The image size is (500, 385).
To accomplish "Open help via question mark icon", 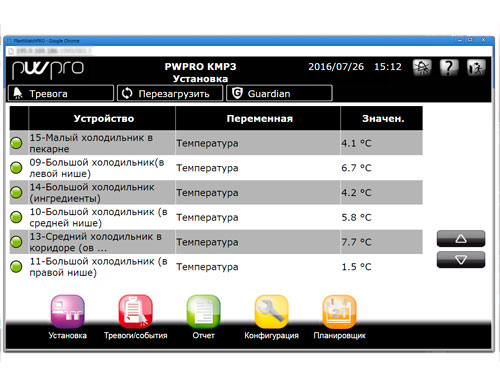I will (449, 67).
